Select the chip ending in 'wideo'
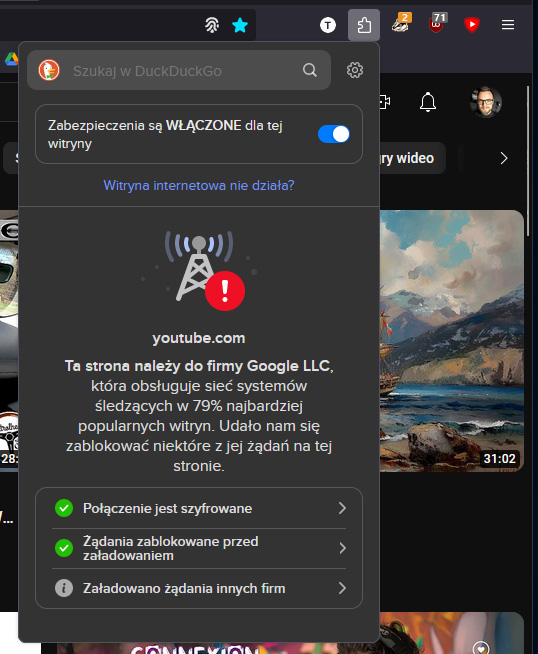538x654 pixels. [x=412, y=158]
